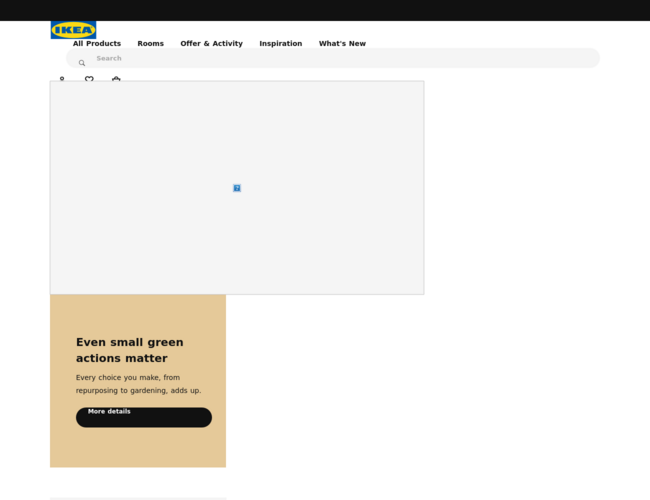The image size is (650, 500).
Task: Click the IKEA logo
Action: tap(73, 30)
